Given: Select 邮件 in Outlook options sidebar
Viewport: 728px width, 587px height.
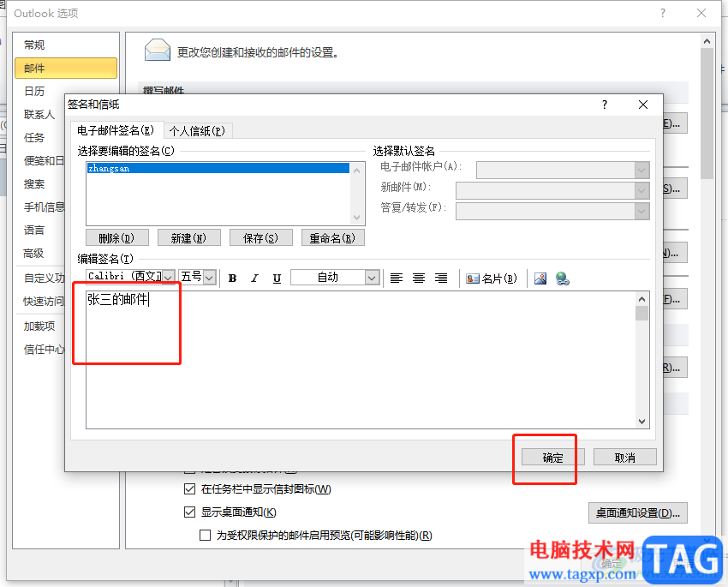Looking at the screenshot, I should (66, 69).
